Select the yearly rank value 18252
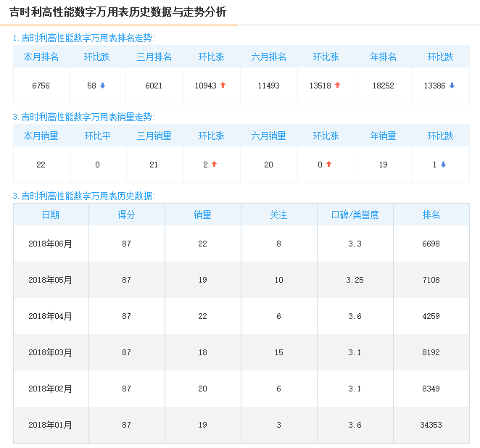Viewport: 480px width, 448px height. [x=383, y=86]
